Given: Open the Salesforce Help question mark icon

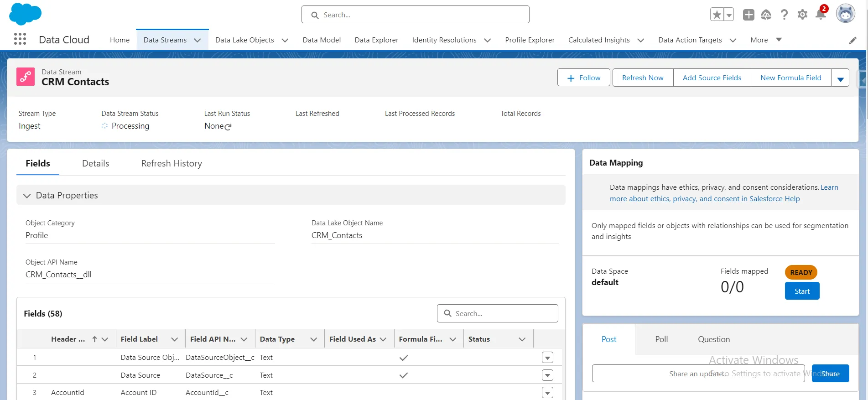Looking at the screenshot, I should (x=784, y=15).
